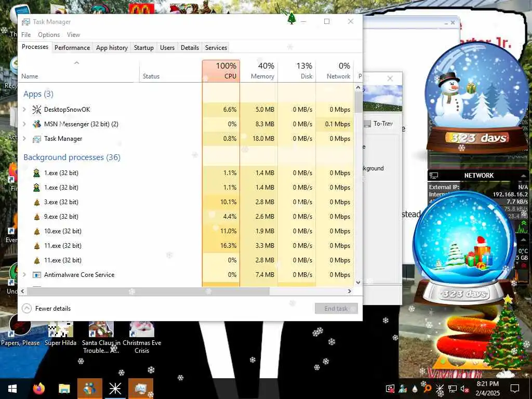Switch to the Startup tab
This screenshot has width=532, height=399.
coord(143,47)
